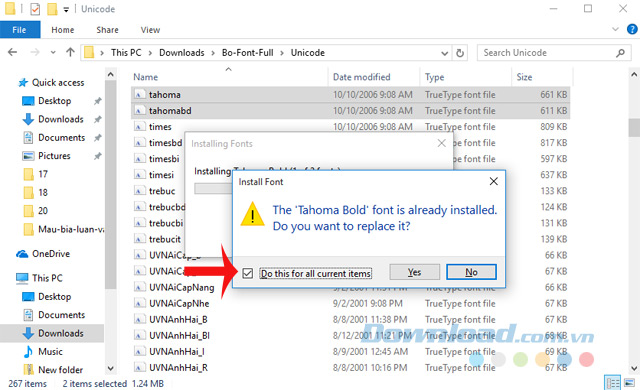The height and width of the screenshot is (390, 640).
Task: Click Yes to replace the font
Action: click(x=414, y=272)
